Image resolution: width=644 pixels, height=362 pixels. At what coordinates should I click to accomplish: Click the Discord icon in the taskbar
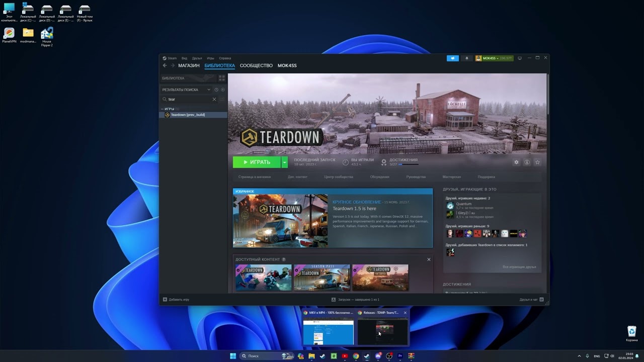[x=378, y=356]
